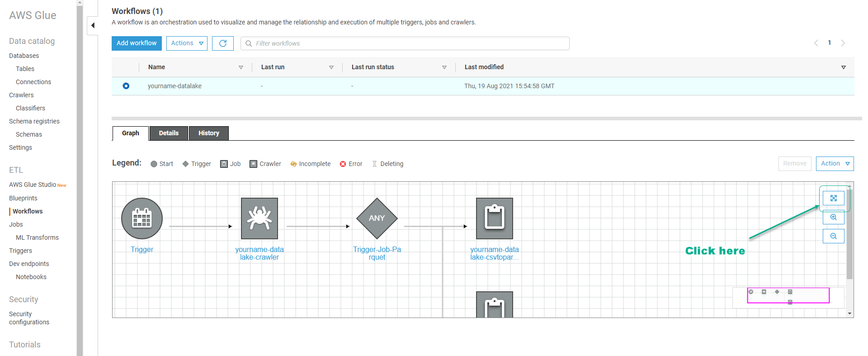Sort by Last run column arrow
This screenshot has height=356, width=868.
(x=331, y=67)
